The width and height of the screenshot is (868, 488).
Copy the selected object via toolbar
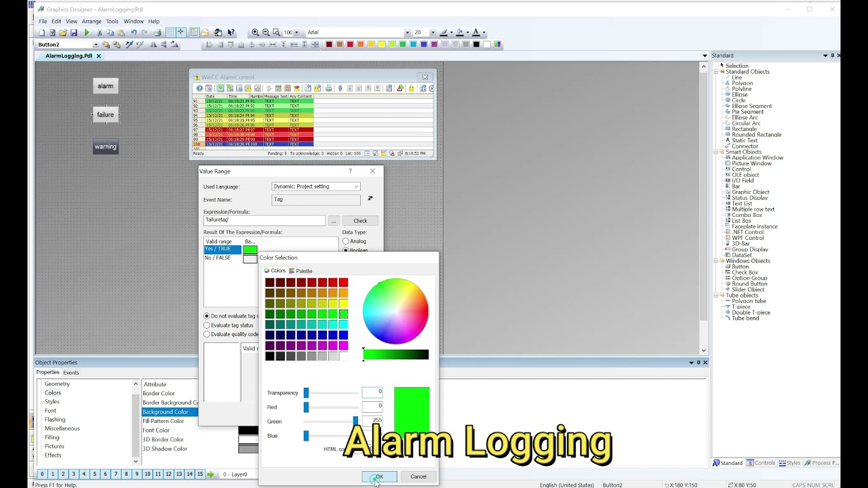pyautogui.click(x=110, y=33)
